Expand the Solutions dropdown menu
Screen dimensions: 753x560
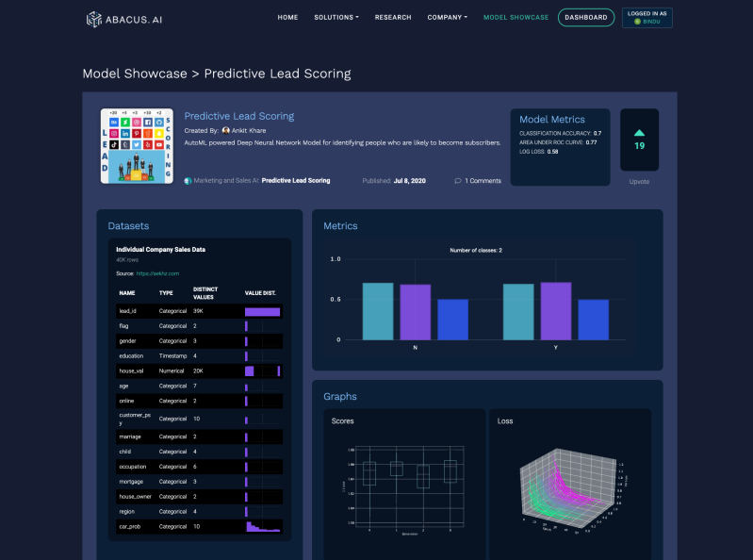336,17
